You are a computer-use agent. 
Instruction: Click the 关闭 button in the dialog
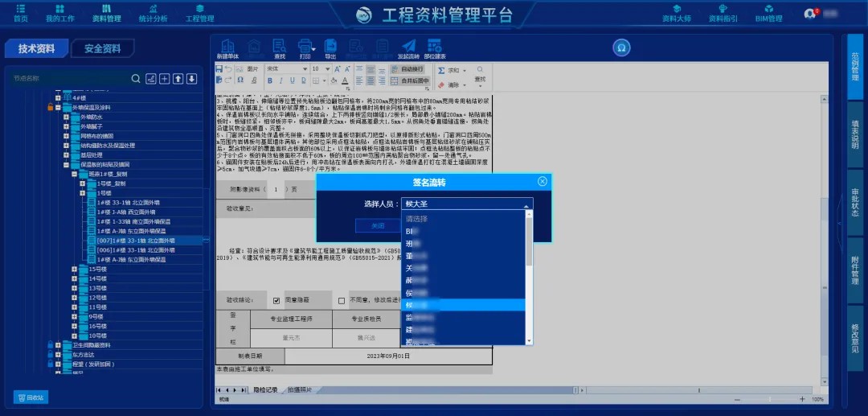(x=377, y=225)
